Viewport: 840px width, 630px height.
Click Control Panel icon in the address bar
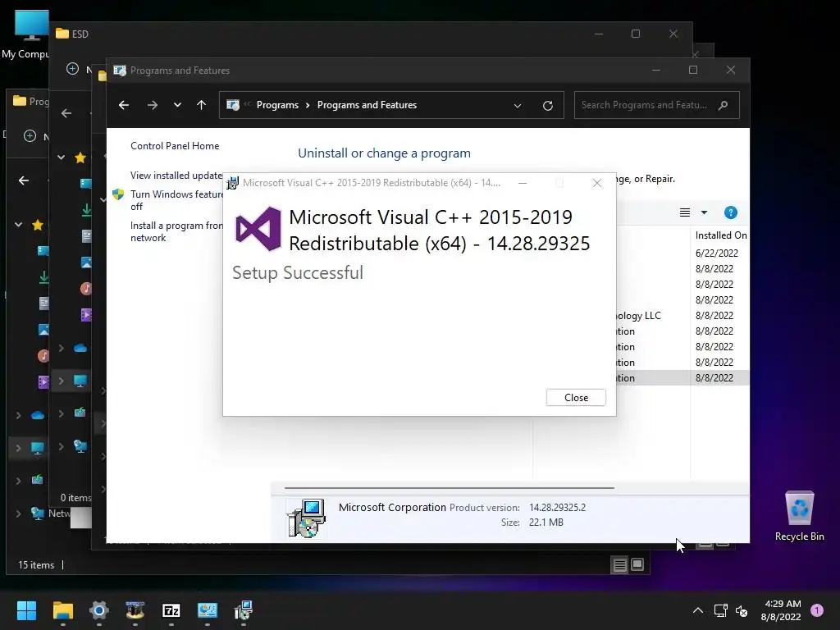click(233, 105)
